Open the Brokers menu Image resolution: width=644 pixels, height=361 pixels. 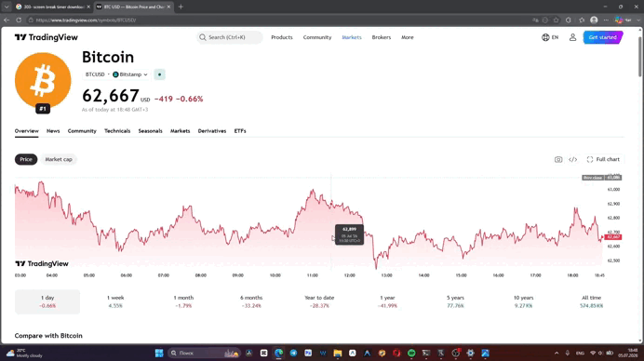pos(382,37)
